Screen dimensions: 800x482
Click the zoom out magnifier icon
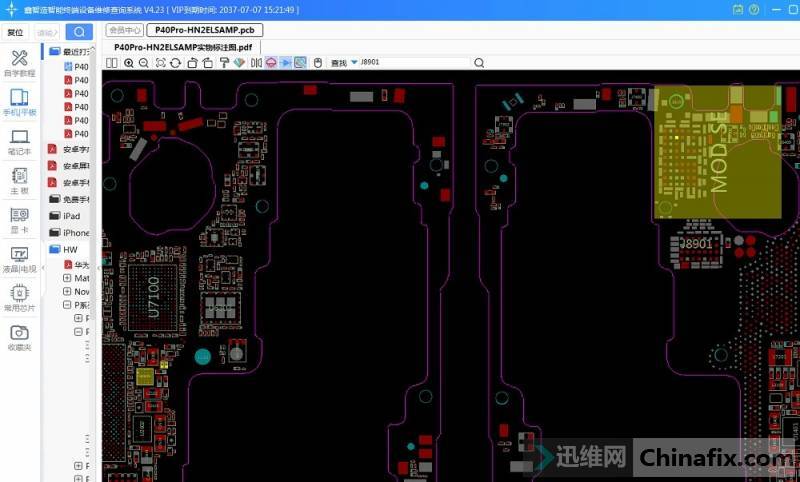pos(143,63)
